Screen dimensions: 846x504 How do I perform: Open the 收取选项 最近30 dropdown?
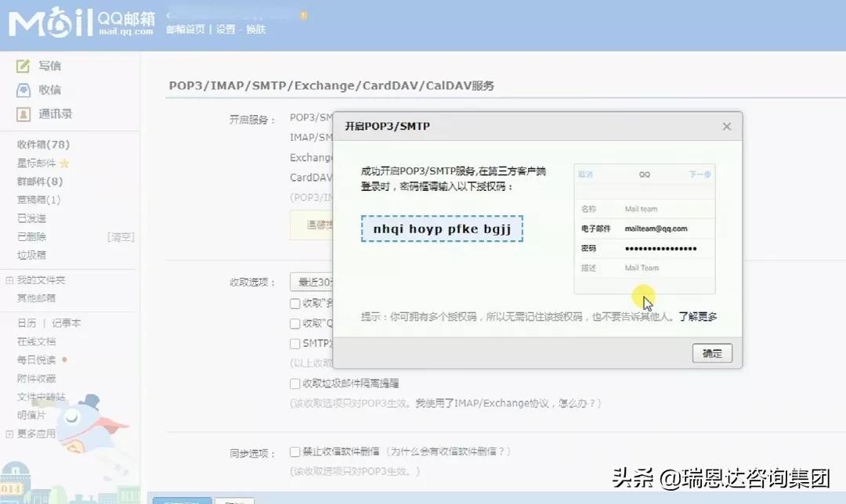(312, 282)
